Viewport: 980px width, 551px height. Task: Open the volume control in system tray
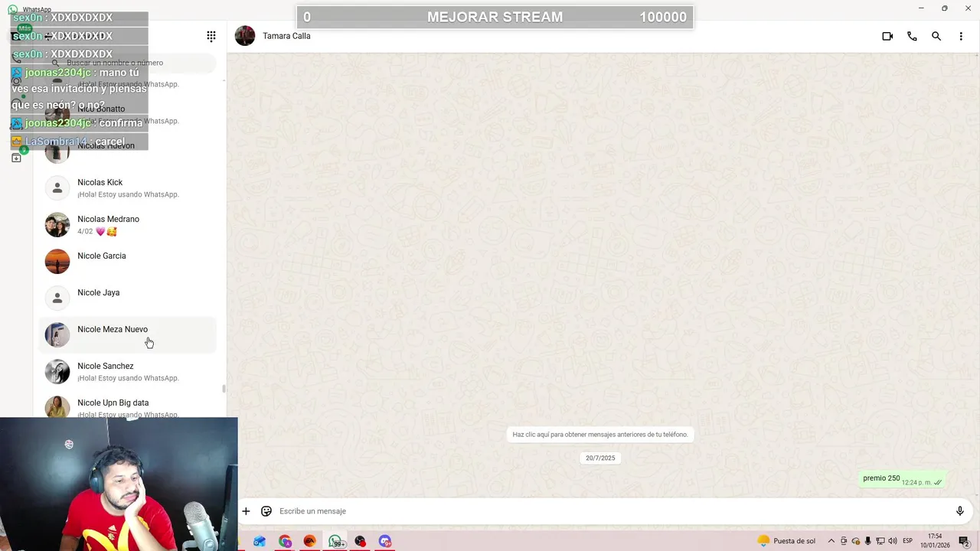(x=892, y=541)
